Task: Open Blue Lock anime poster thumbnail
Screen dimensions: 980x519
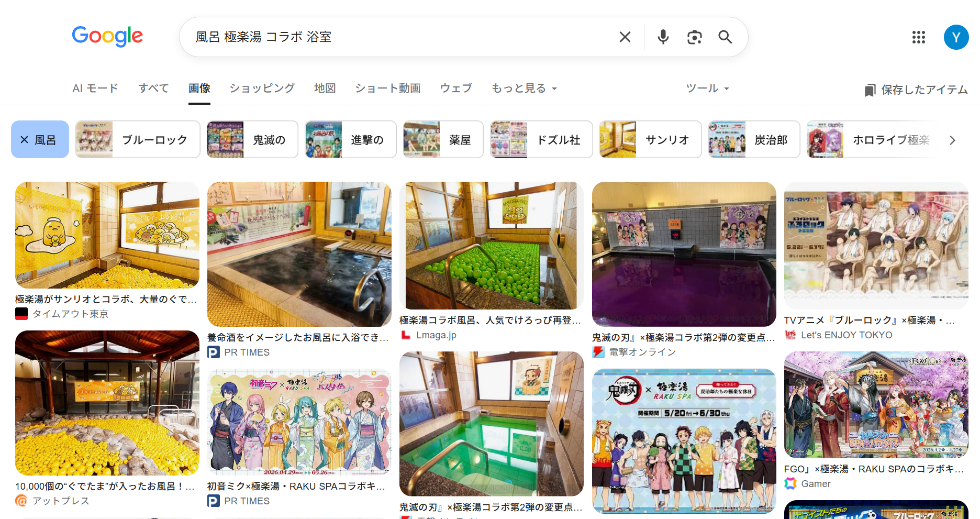Action: pyautogui.click(x=876, y=246)
